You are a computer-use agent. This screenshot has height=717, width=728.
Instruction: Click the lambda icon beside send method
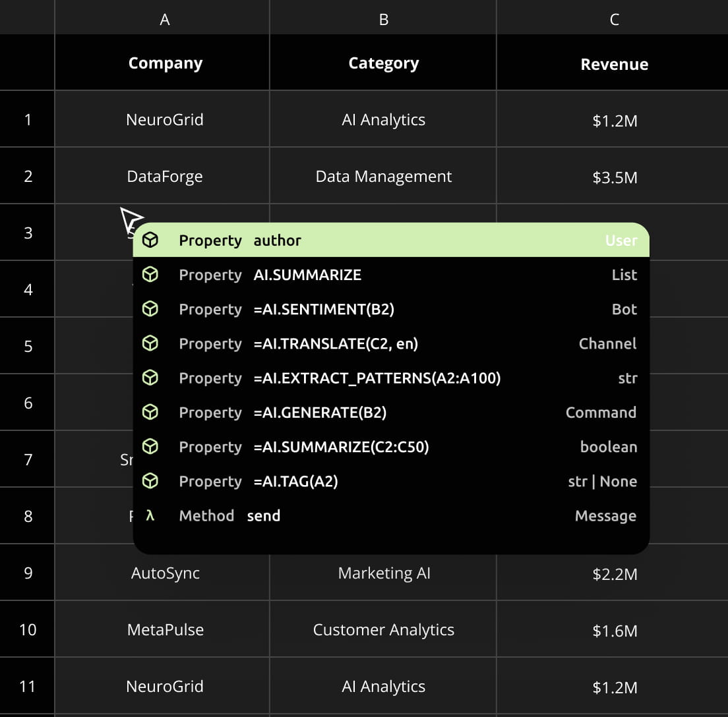tap(150, 515)
